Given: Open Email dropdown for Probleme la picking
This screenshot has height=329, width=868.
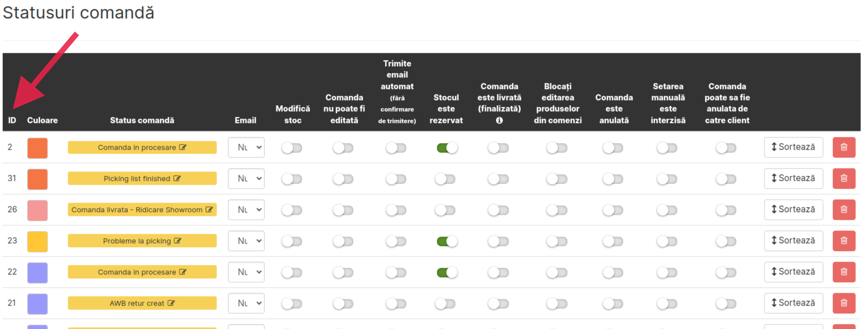Looking at the screenshot, I should pyautogui.click(x=246, y=241).
